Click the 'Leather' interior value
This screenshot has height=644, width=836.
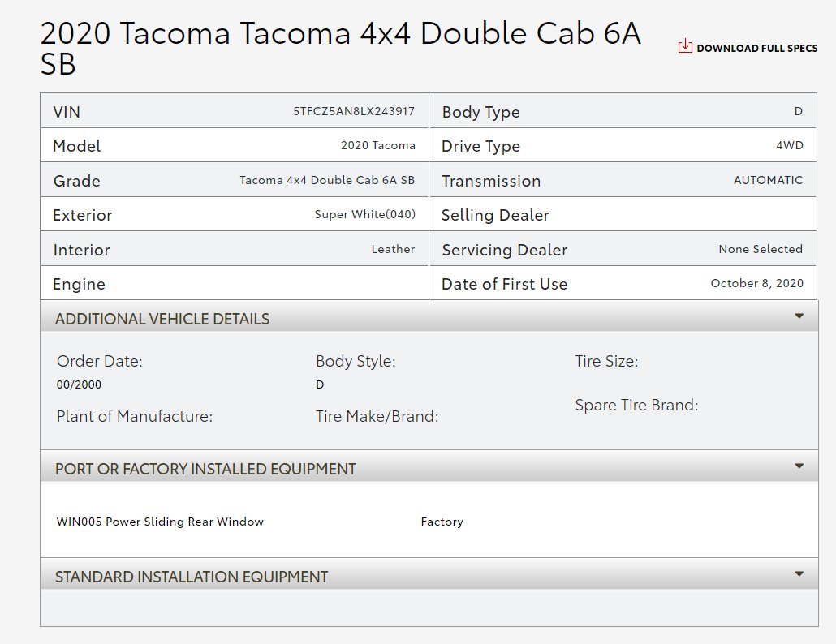393,249
